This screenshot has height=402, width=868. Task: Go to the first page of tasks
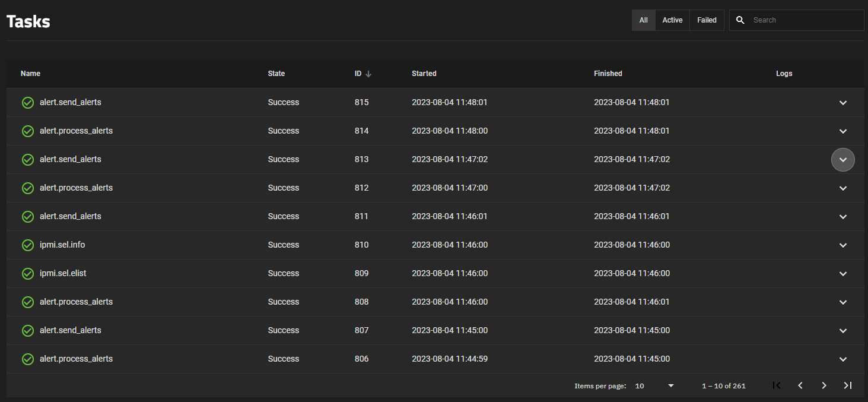(777, 385)
